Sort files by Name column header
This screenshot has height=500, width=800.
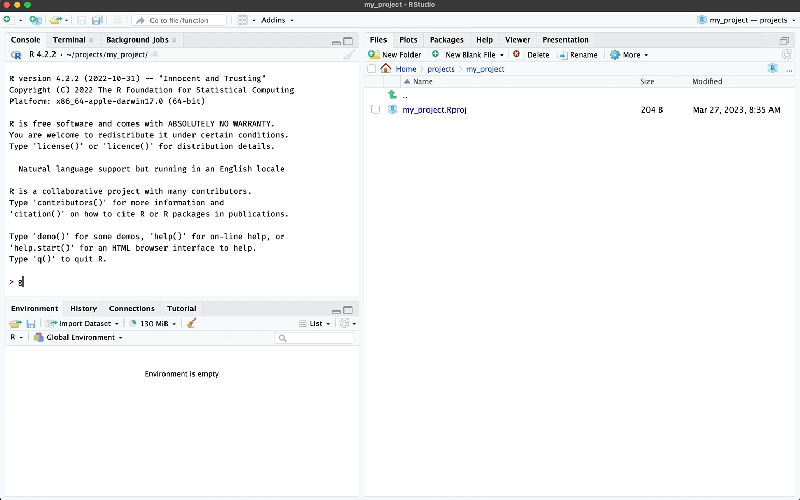422,82
